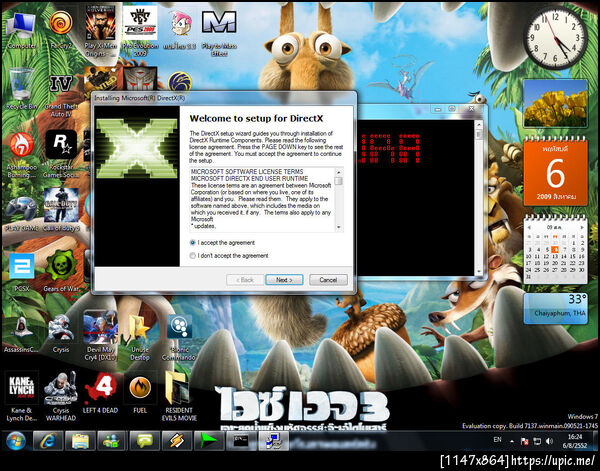Select the Unuse Desktop folder icon

(140, 337)
